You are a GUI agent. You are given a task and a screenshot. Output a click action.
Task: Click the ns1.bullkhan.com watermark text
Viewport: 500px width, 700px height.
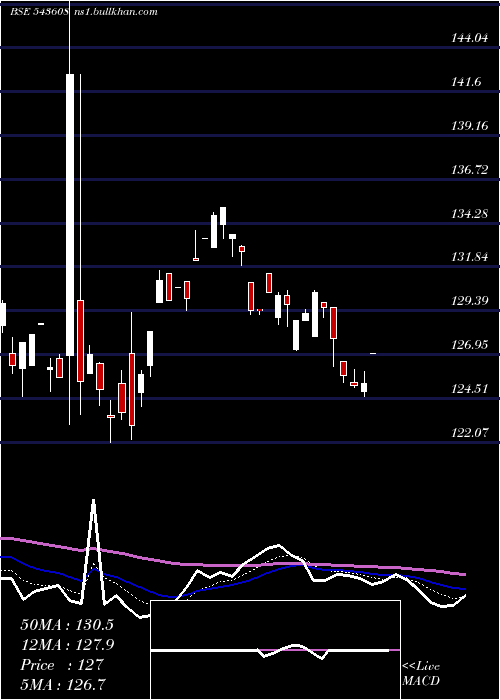click(x=114, y=12)
